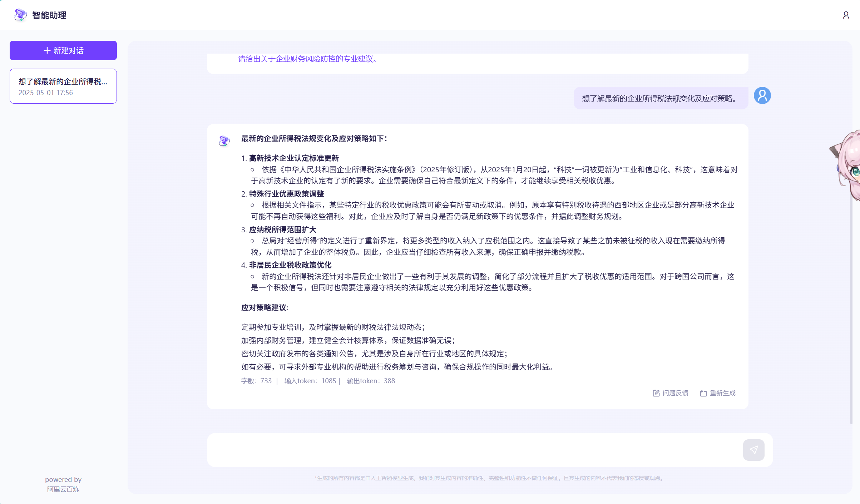Screen dimensions: 860x504
Task: Click the suggested prompt about 企业财务风险防控
Action: click(307, 59)
